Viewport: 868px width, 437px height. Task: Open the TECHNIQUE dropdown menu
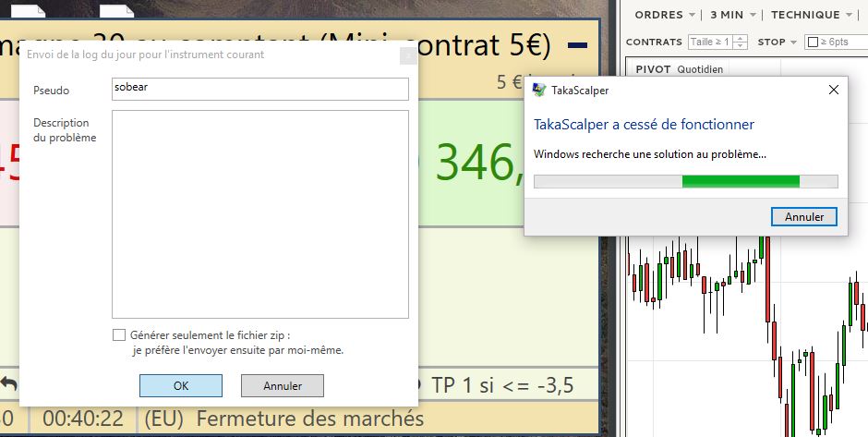pyautogui.click(x=812, y=15)
